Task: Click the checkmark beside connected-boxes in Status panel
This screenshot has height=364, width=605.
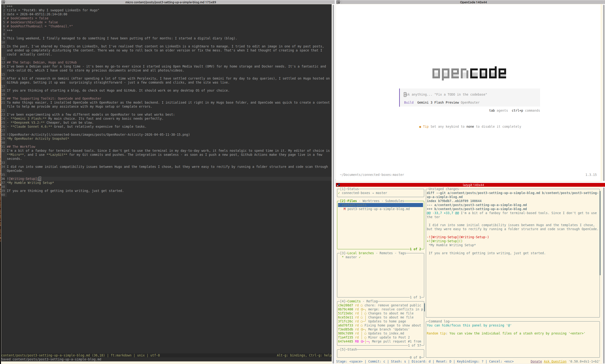Action: click(339, 193)
